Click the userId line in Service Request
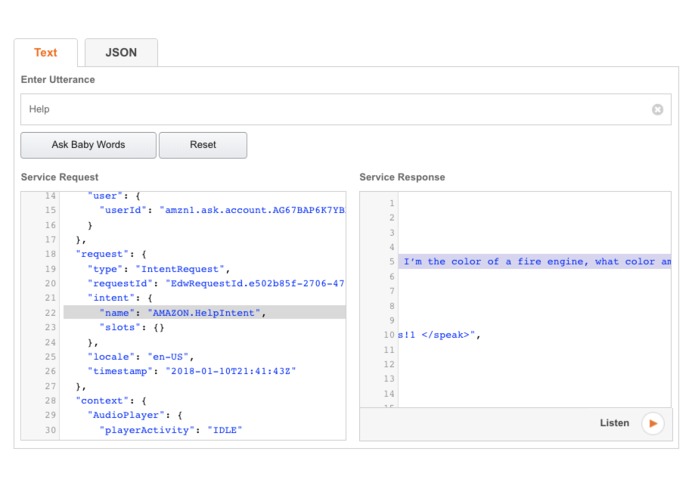The width and height of the screenshot is (695, 494). tap(221, 211)
